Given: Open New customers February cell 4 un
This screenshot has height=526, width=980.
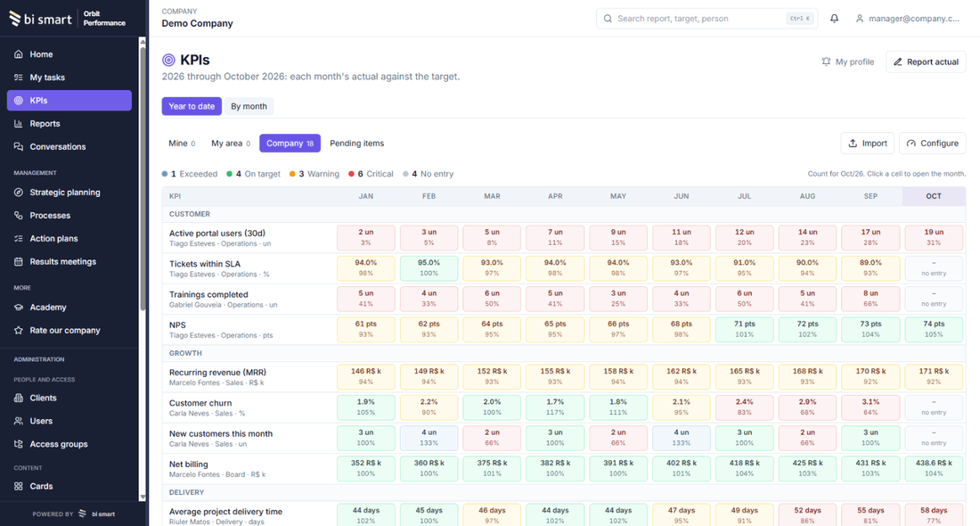Looking at the screenshot, I should tap(429, 438).
